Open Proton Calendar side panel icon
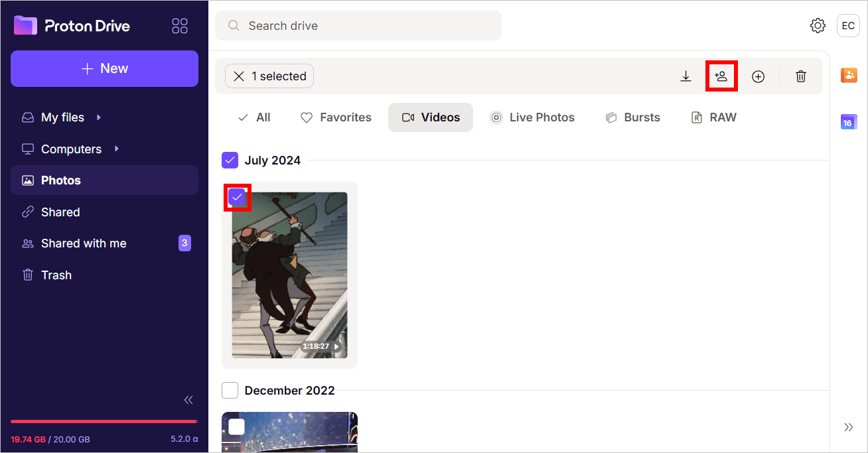868x453 pixels. [849, 121]
